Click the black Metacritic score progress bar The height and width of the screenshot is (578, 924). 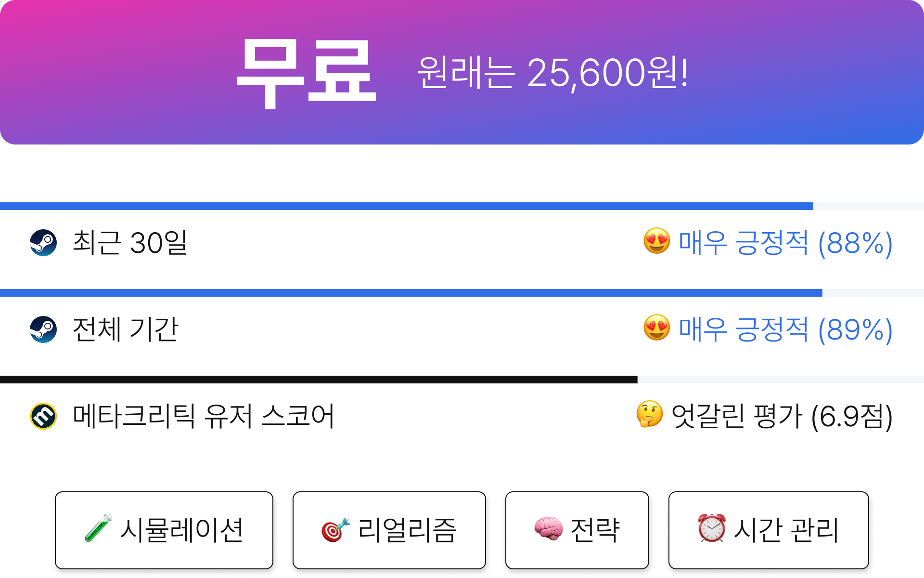click(x=319, y=380)
